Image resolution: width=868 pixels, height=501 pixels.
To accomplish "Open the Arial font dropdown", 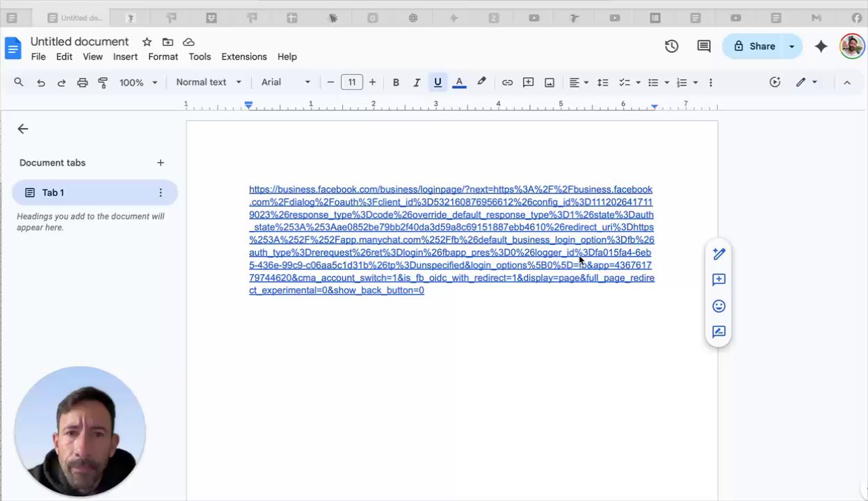I will tap(285, 82).
